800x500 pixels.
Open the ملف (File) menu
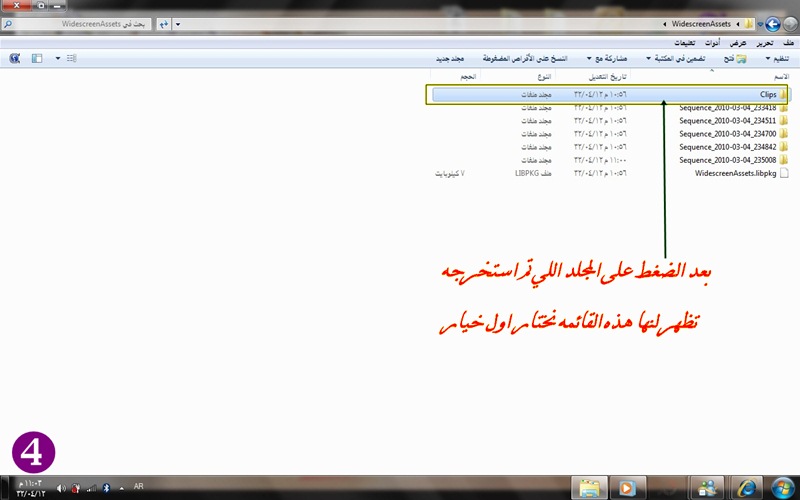(789, 43)
